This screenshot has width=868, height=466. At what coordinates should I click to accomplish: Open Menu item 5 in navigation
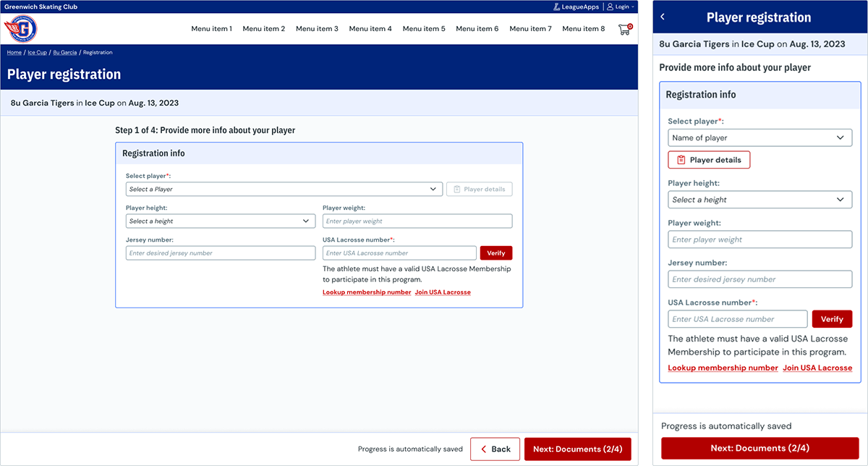point(424,29)
